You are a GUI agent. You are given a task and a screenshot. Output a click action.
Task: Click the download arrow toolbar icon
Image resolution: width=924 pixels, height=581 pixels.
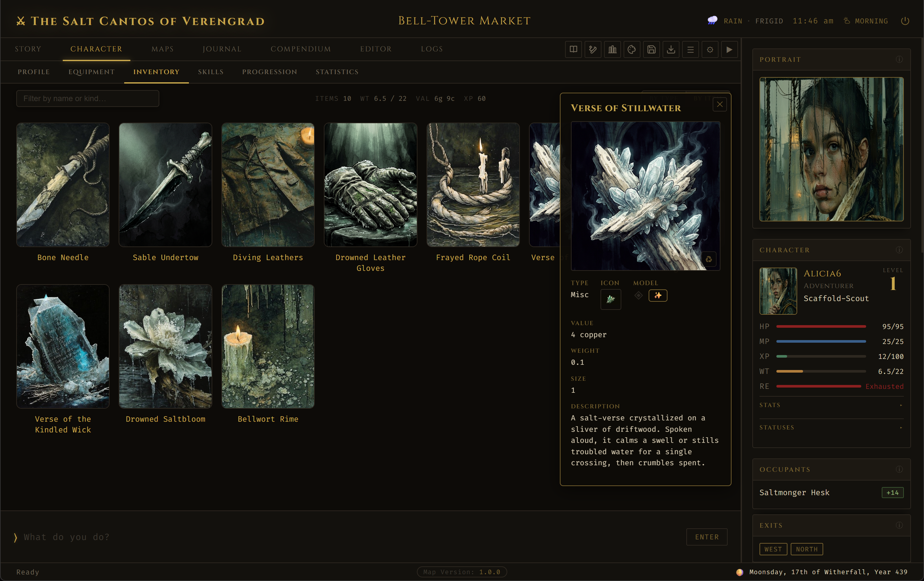(x=671, y=49)
